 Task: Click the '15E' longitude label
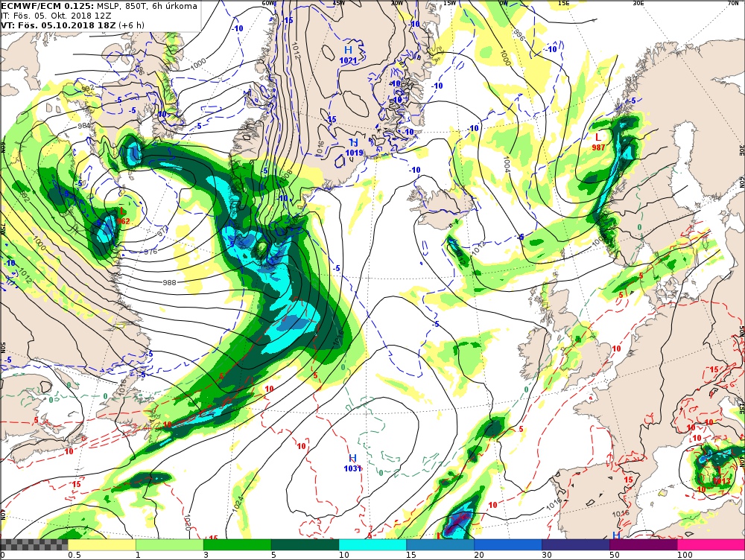click(x=564, y=3)
